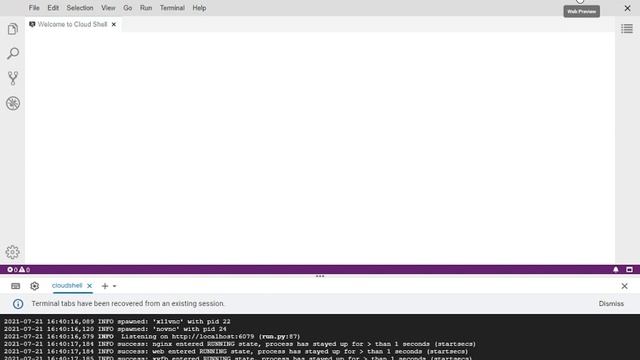Open the Terminal menu

172,8
